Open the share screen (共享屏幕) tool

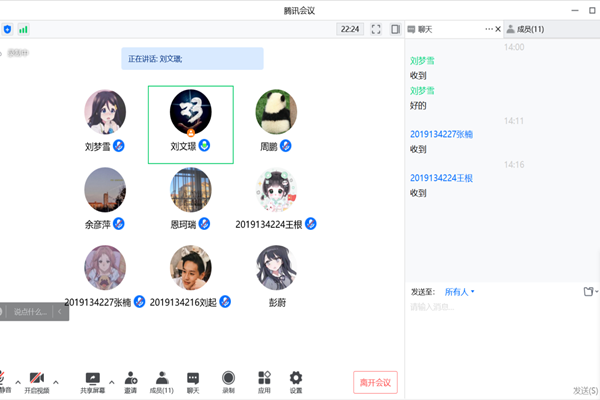pyautogui.click(x=92, y=380)
